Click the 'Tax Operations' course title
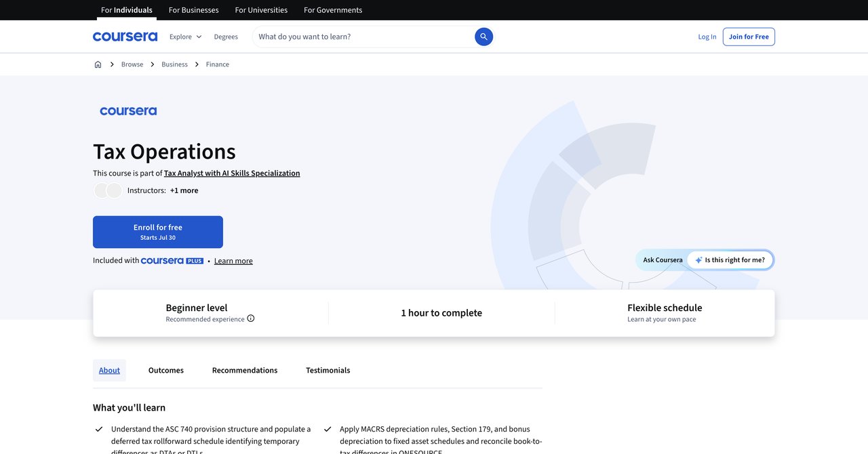The height and width of the screenshot is (454, 868). point(164,151)
